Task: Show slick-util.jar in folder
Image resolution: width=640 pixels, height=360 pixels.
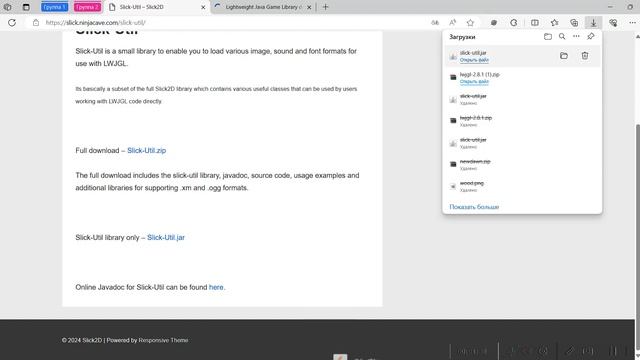Action: click(x=564, y=56)
